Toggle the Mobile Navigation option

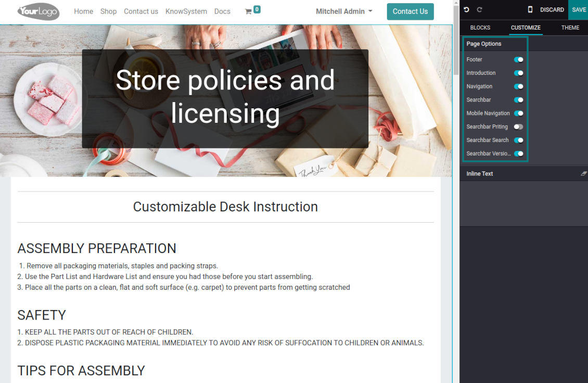(518, 113)
